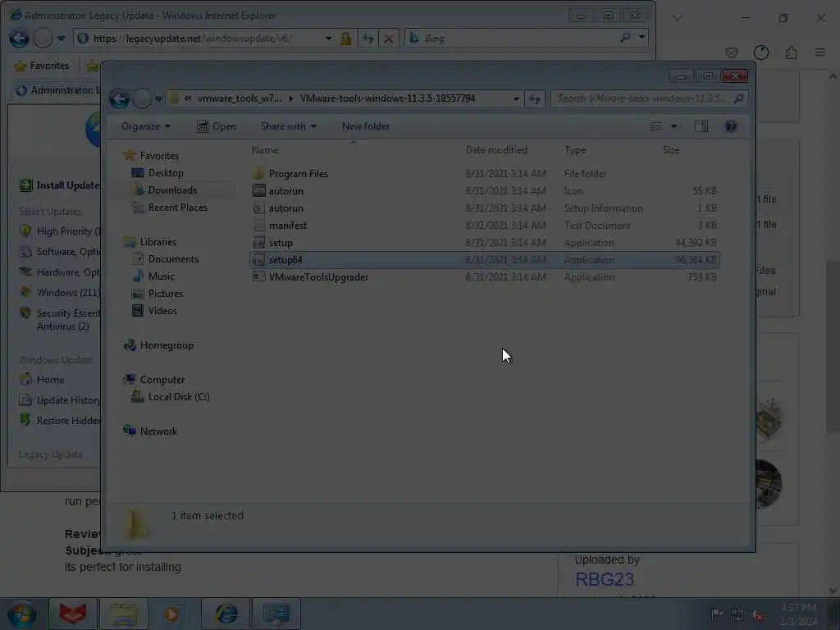The width and height of the screenshot is (840, 630).
Task: Expand the Share with menu
Action: click(288, 126)
